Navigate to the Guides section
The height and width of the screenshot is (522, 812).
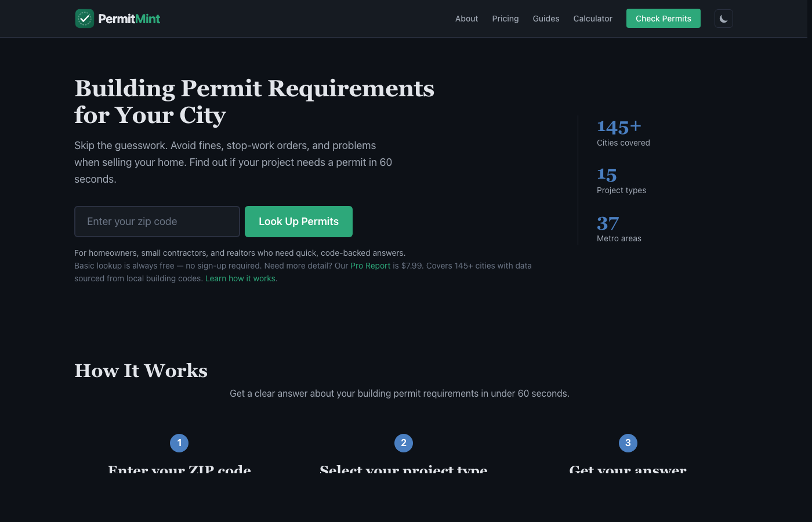click(x=546, y=19)
